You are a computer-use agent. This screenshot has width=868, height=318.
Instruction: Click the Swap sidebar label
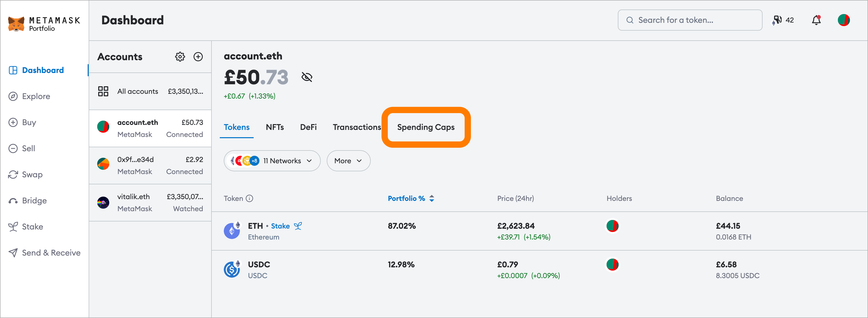32,174
